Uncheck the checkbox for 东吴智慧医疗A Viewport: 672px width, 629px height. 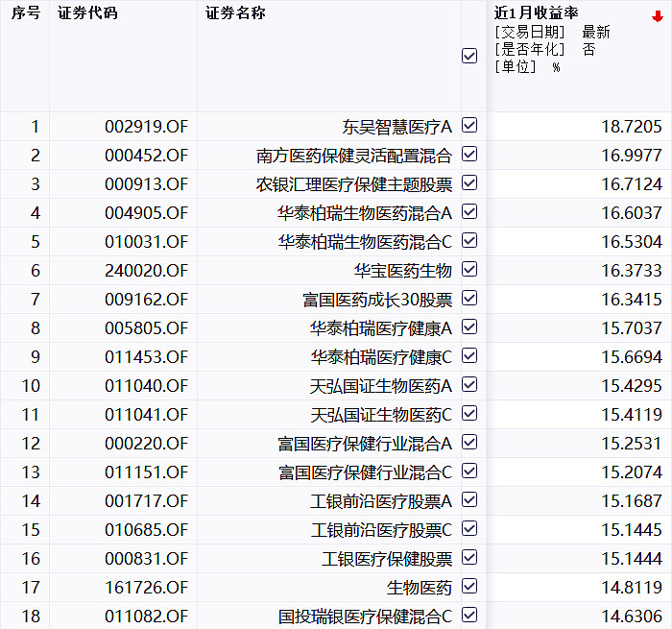(469, 125)
